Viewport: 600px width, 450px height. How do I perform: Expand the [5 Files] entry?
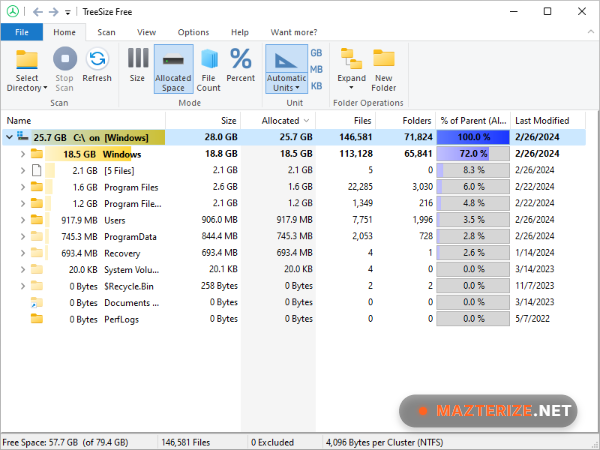click(x=23, y=170)
